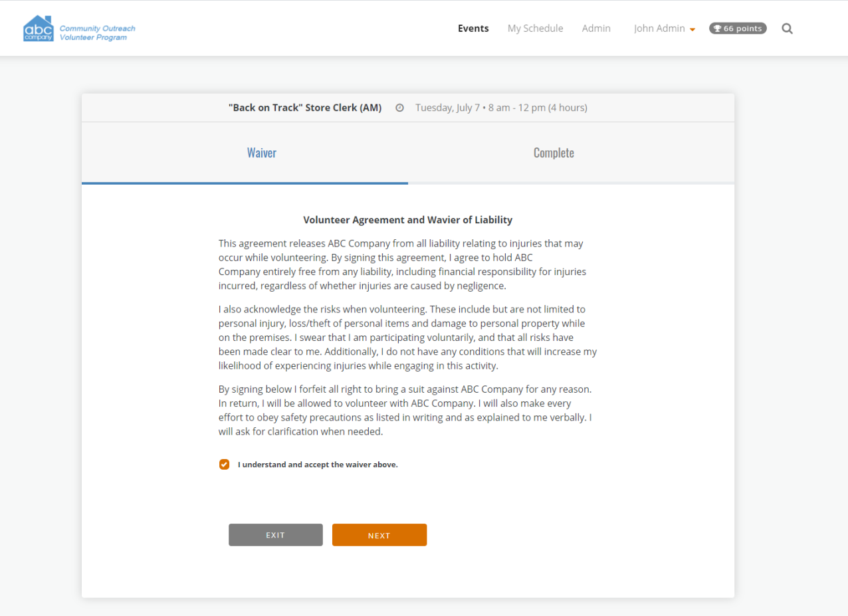Click the clock icon beside the event time
The width and height of the screenshot is (848, 616).
click(x=399, y=107)
